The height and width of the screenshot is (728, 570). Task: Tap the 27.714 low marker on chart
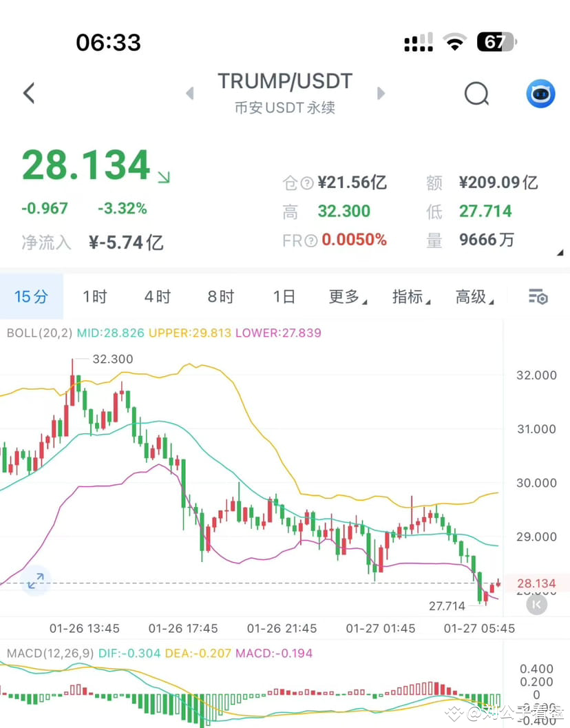click(447, 606)
